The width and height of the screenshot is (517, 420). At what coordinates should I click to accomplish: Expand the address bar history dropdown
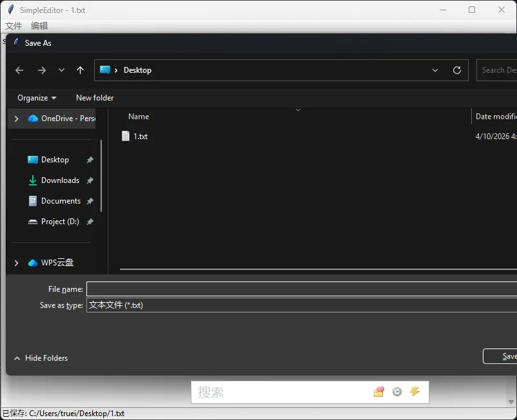coord(435,70)
